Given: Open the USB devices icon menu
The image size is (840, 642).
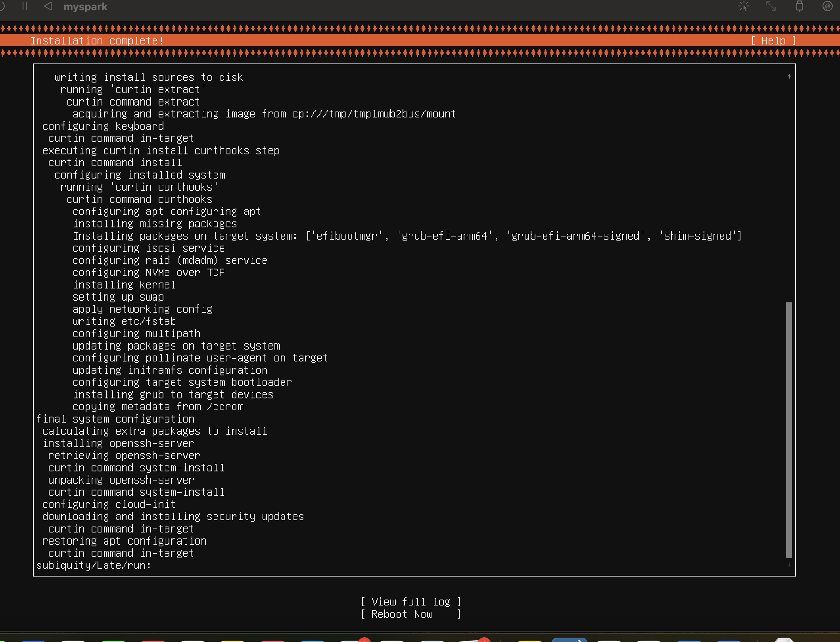Looking at the screenshot, I should tap(799, 6).
